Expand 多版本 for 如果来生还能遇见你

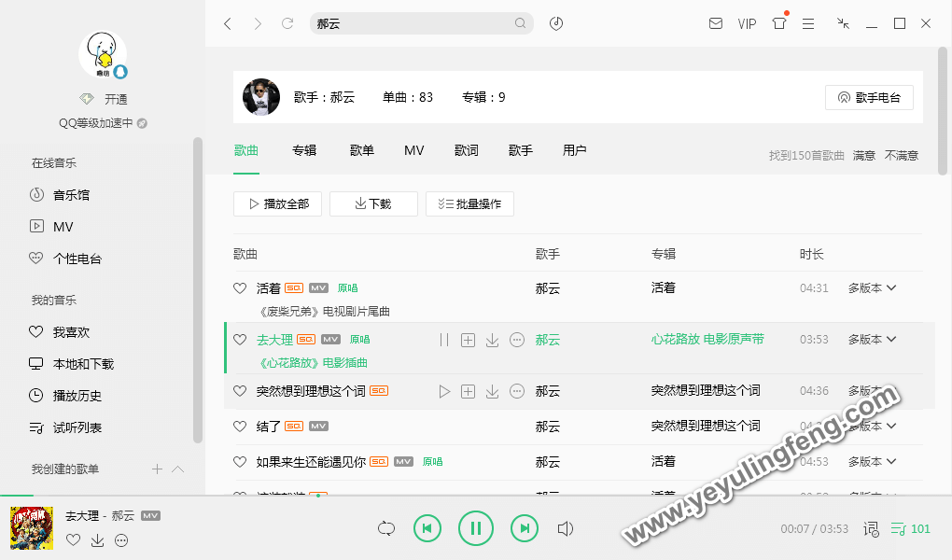[x=872, y=462]
